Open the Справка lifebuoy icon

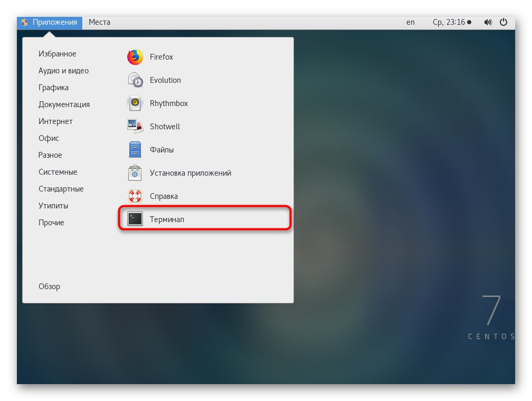135,196
